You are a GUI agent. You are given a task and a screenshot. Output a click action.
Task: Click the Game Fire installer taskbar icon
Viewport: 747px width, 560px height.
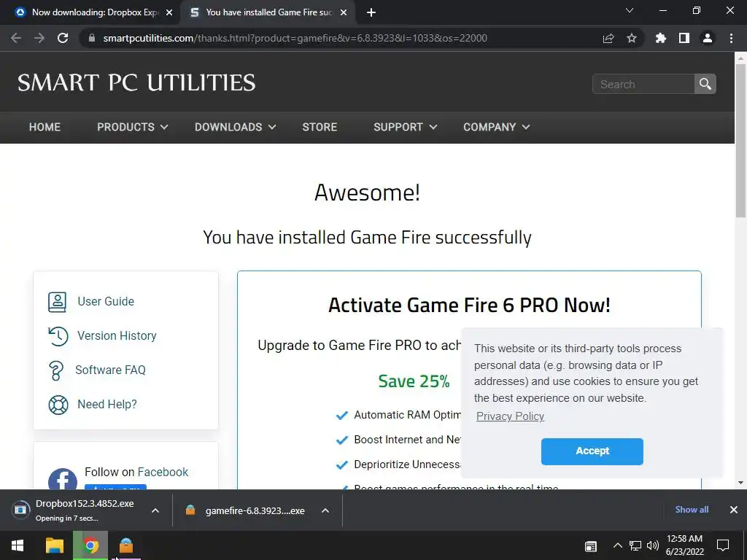tap(126, 545)
